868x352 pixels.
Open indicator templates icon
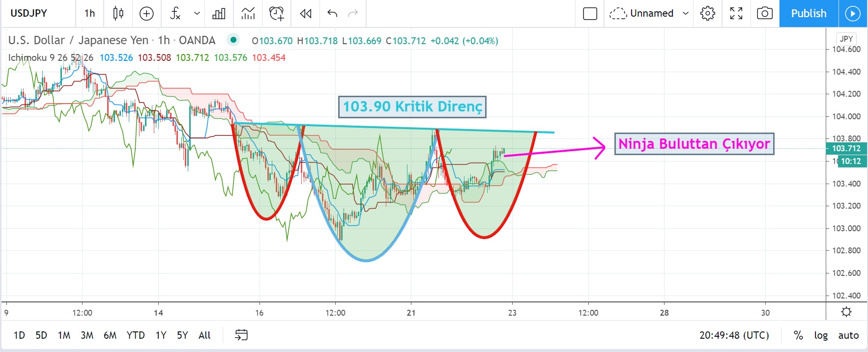248,13
